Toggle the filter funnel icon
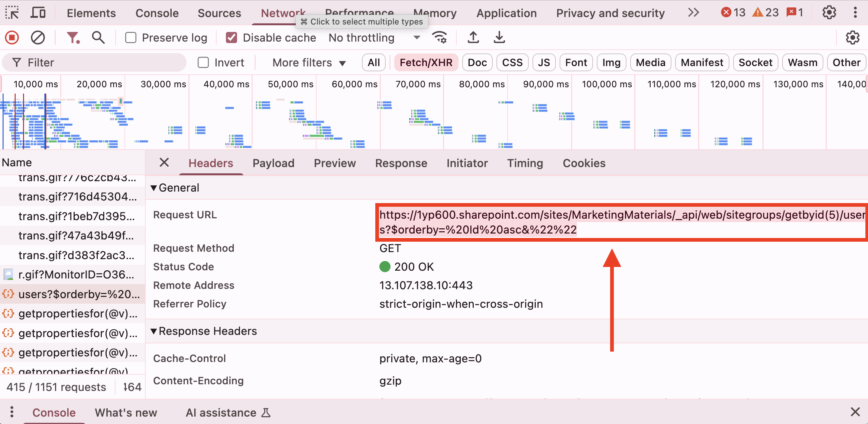This screenshot has height=424, width=868. click(x=73, y=37)
